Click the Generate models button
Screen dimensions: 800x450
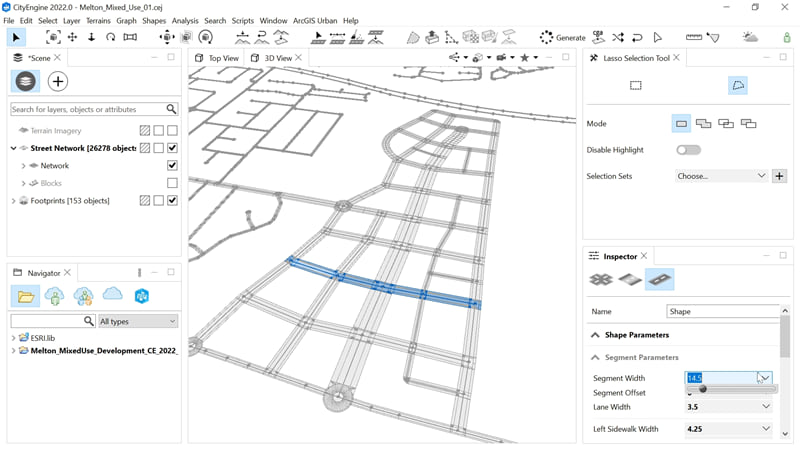pyautogui.click(x=563, y=37)
